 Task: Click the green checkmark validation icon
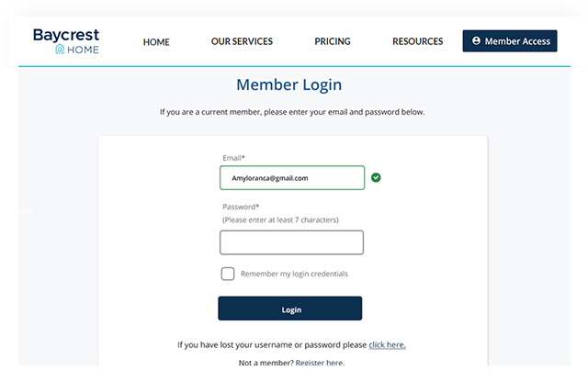tap(376, 177)
